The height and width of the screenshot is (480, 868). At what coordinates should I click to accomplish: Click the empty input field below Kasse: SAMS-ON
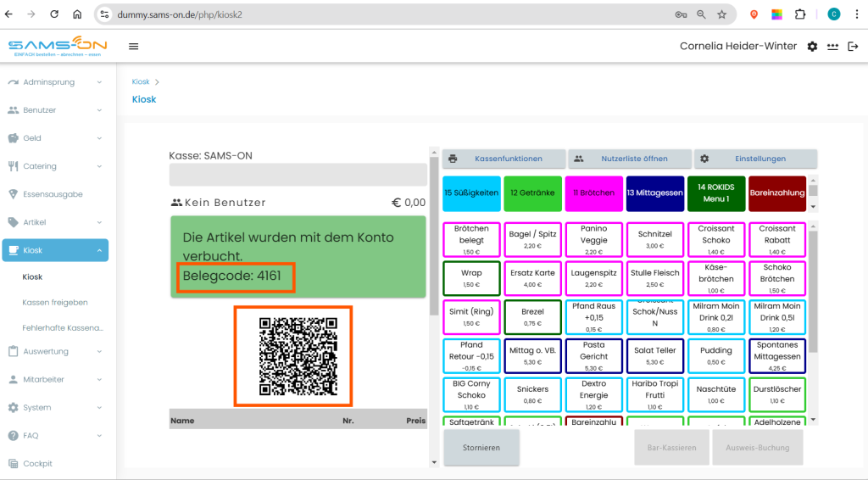point(298,175)
